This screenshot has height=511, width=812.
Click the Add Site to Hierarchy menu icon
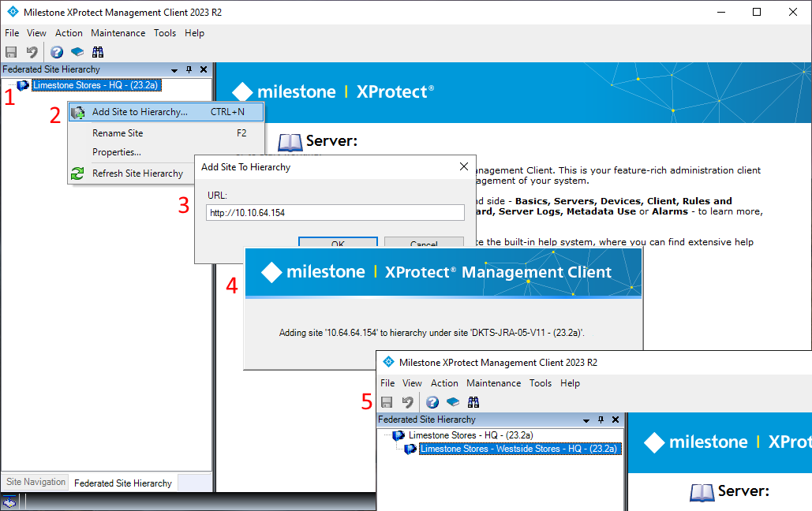[x=77, y=112]
